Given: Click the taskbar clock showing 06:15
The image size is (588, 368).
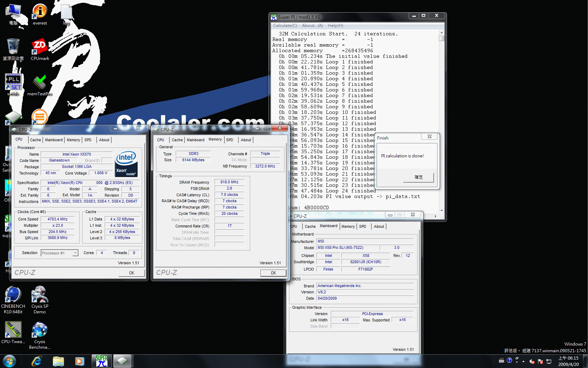Looking at the screenshot, I should click(568, 361).
